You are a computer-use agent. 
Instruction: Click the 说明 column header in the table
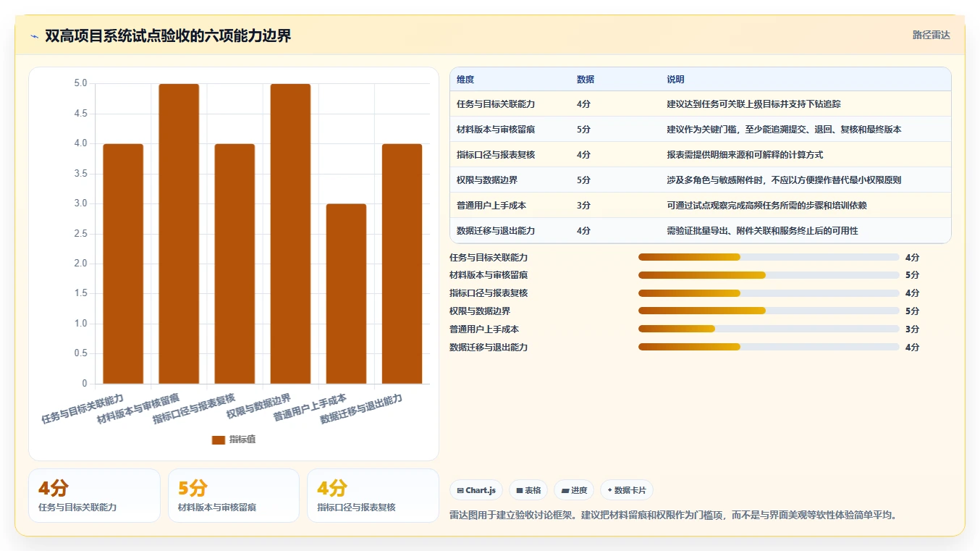[675, 80]
